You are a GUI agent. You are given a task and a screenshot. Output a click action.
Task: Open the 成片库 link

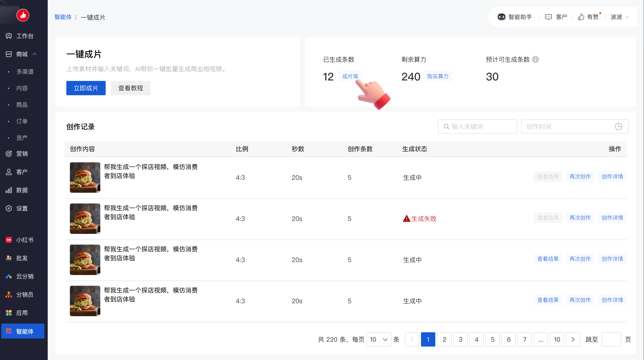click(x=350, y=76)
